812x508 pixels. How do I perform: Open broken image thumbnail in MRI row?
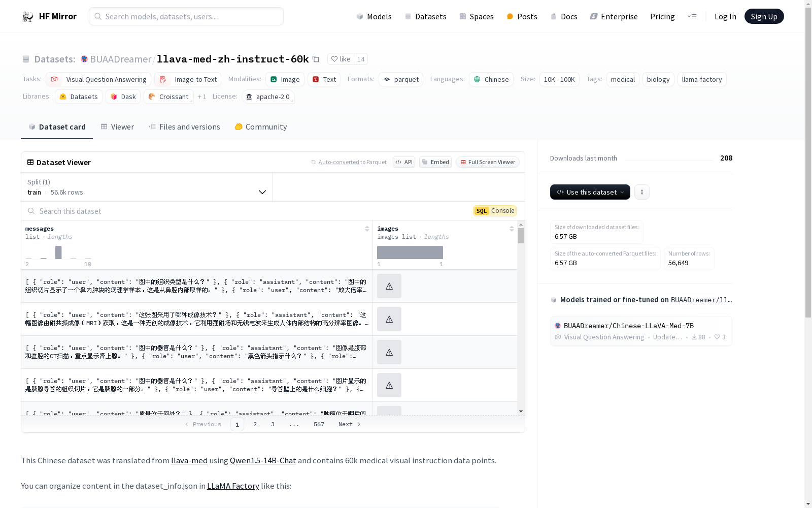389,319
